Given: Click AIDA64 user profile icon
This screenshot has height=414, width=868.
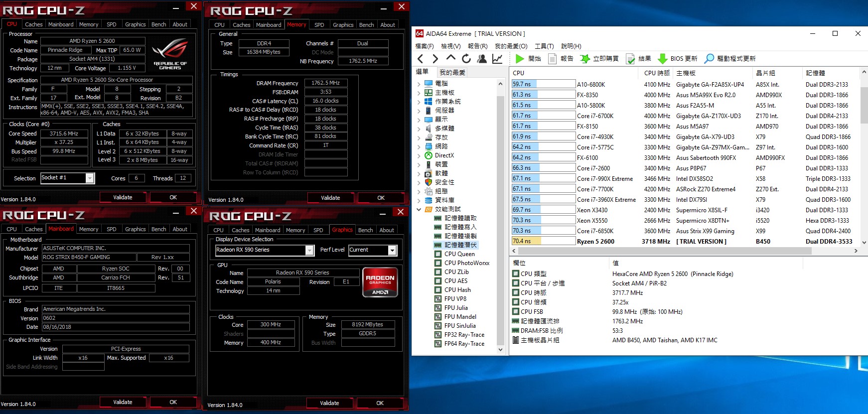Looking at the screenshot, I should 481,59.
